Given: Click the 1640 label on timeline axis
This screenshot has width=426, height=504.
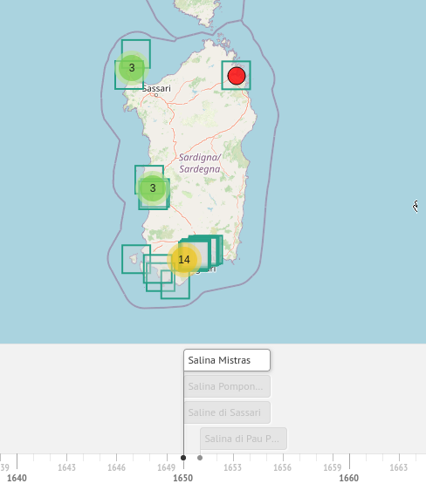Looking at the screenshot, I should 17,478.
